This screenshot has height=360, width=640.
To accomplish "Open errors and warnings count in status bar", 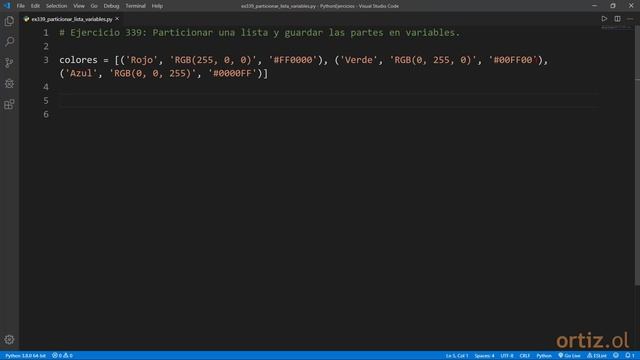I will pyautogui.click(x=62, y=356).
